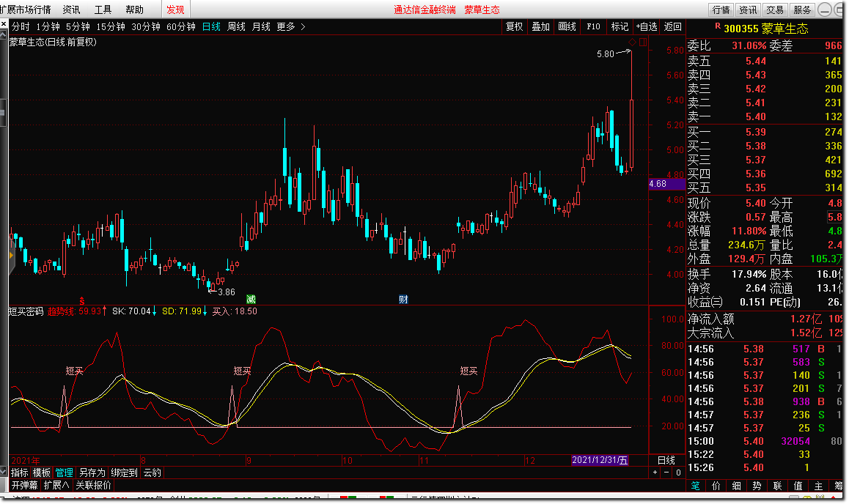
Task: Click the 返回 button
Action: [x=672, y=26]
